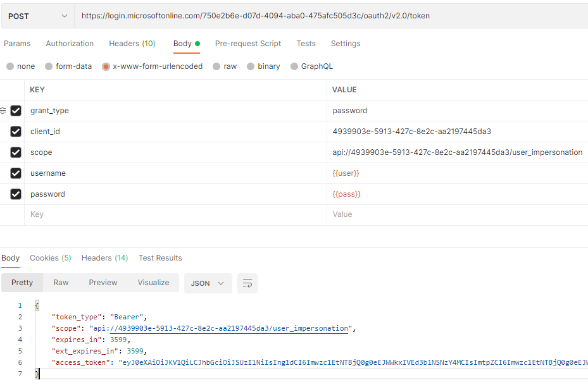Click the scope key cell
The width and height of the screenshot is (588, 387).
point(175,152)
